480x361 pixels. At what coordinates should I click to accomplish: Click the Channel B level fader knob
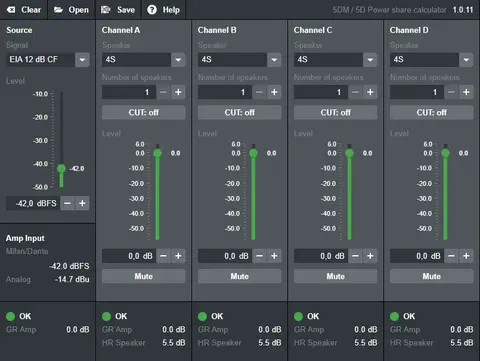click(x=253, y=153)
